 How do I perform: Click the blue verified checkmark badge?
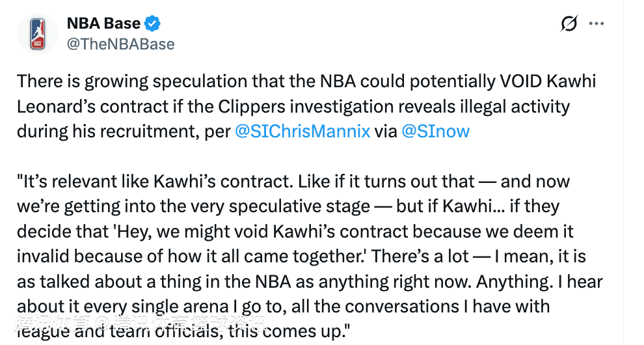pyautogui.click(x=152, y=24)
